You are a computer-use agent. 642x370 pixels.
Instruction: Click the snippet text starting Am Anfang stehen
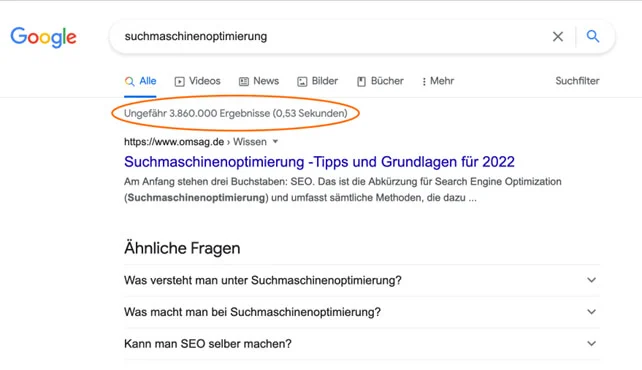[x=343, y=190]
